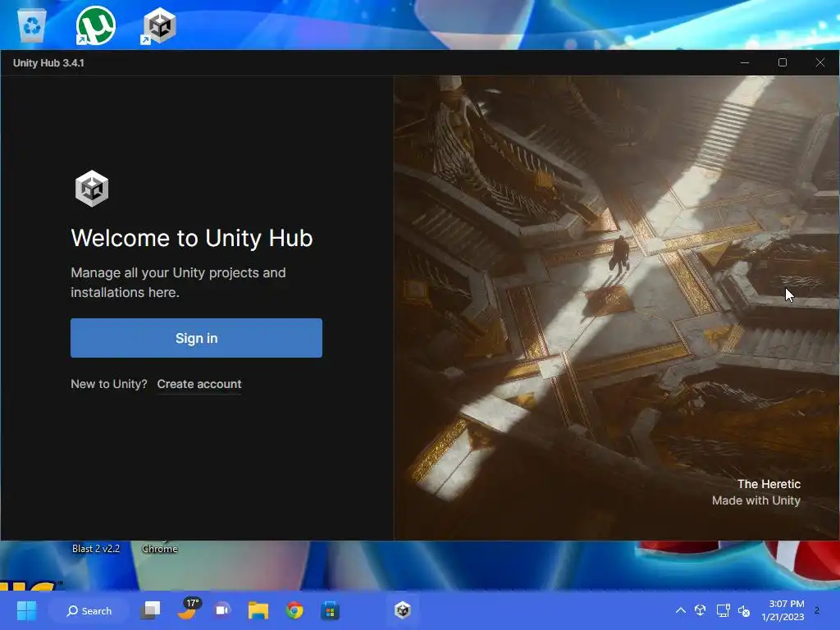
Task: Click the muted volume tray icon
Action: click(744, 610)
